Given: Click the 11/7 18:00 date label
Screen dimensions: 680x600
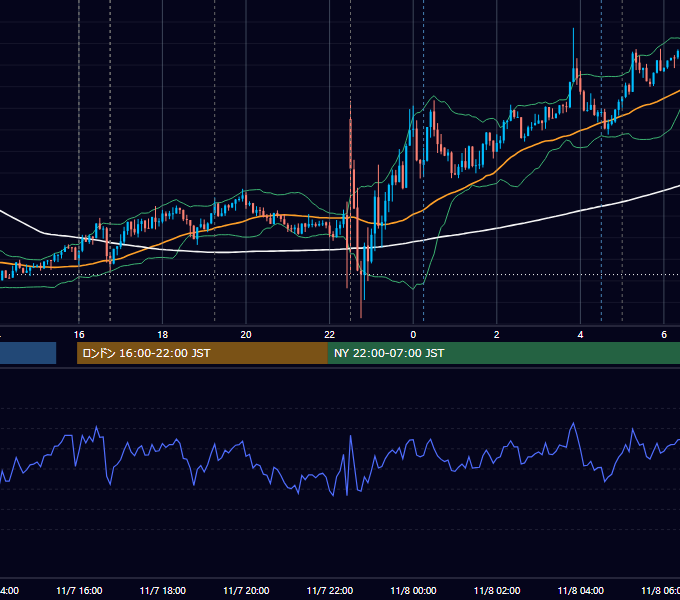Looking at the screenshot, I should (x=163, y=590).
